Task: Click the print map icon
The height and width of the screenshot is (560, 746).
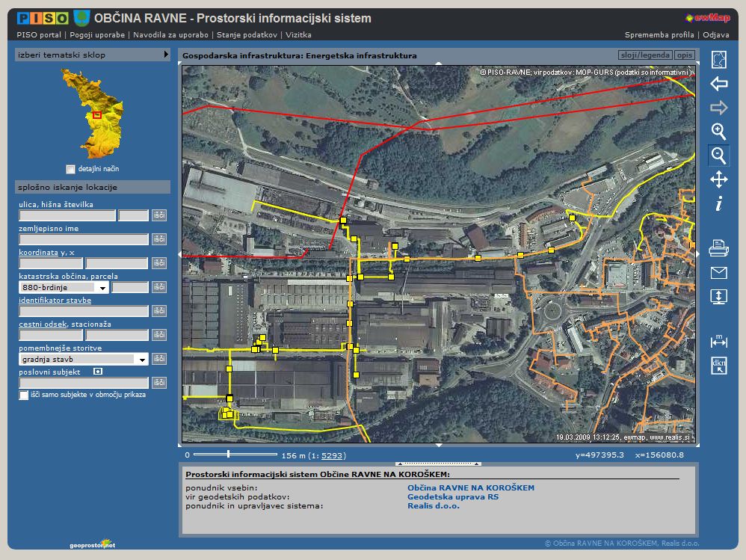Action: pyautogui.click(x=718, y=249)
